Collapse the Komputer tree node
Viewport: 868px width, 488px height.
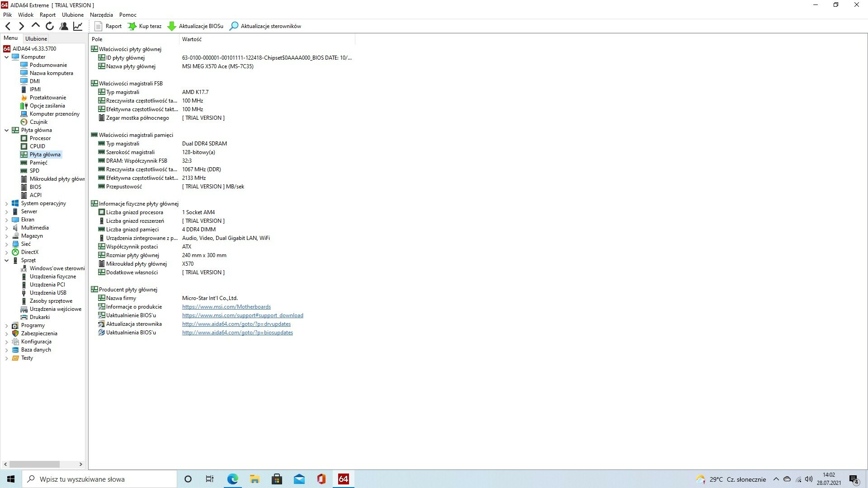click(x=7, y=57)
